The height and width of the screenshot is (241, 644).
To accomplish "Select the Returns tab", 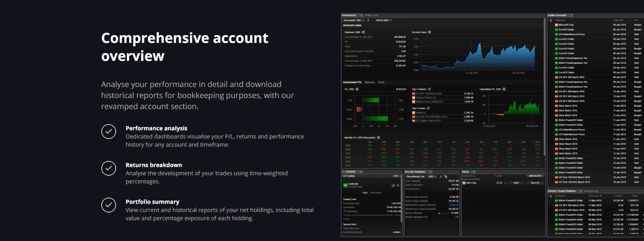I will coord(370,82).
